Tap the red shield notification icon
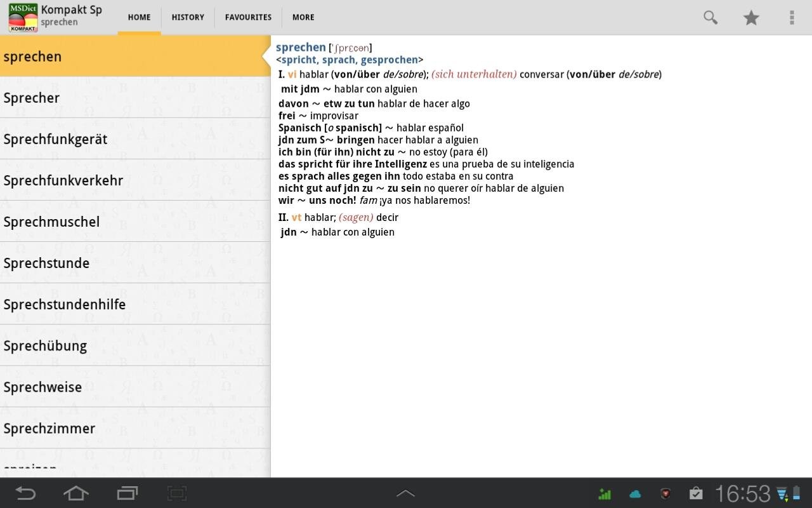This screenshot has height=508, width=812. [665, 493]
